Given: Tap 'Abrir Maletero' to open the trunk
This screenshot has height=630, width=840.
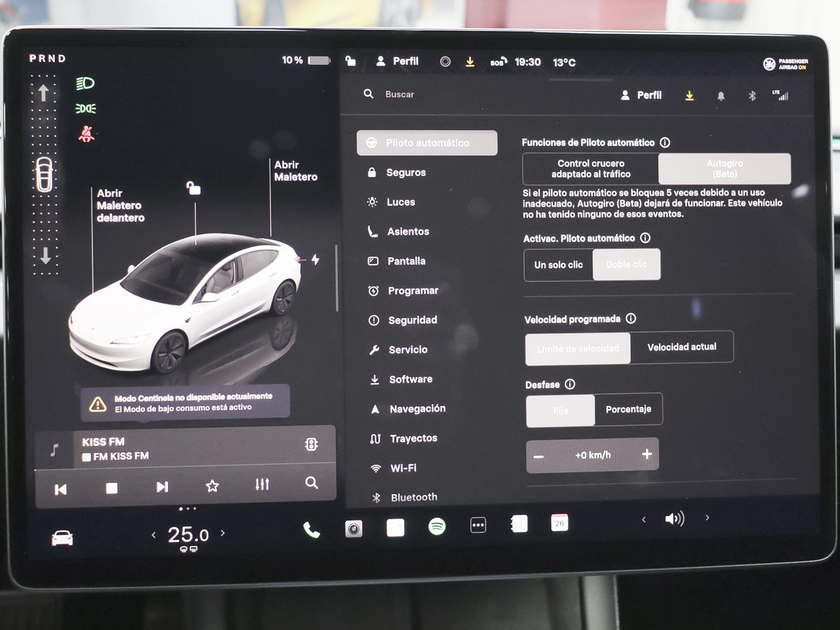Looking at the screenshot, I should [296, 171].
